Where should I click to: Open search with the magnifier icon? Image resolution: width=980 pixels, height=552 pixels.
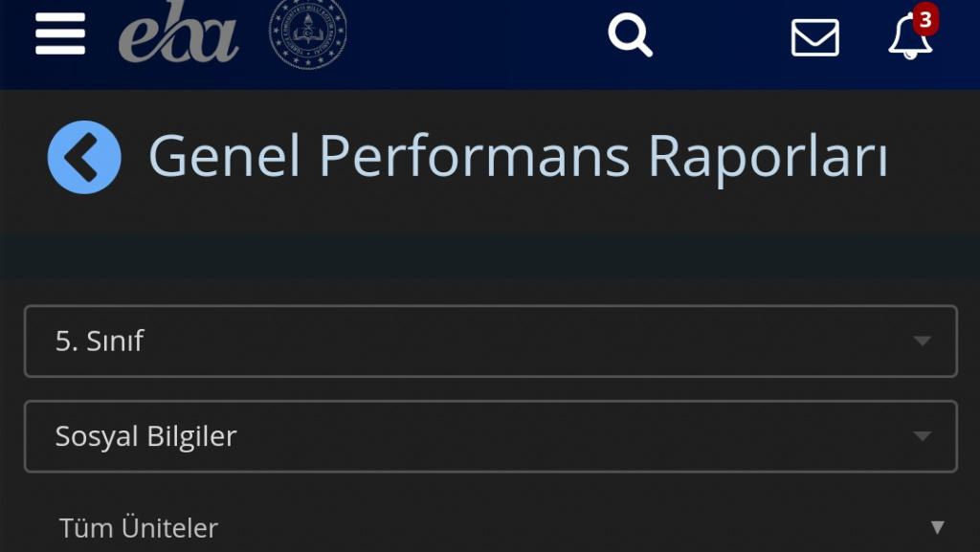point(630,35)
